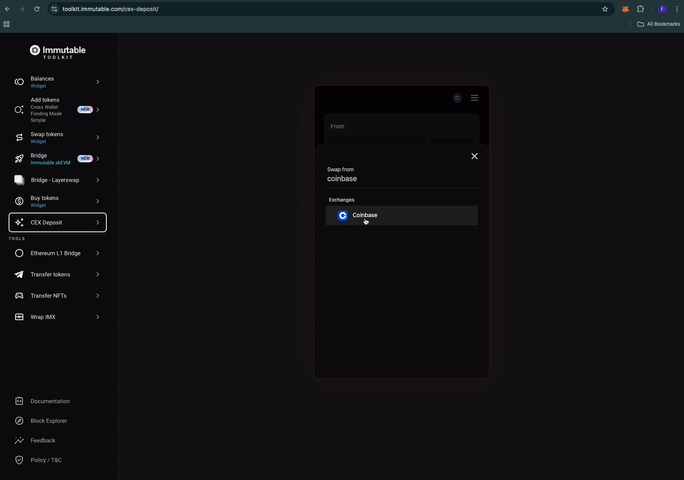
Task: Expand the Balances chevron
Action: click(x=98, y=82)
